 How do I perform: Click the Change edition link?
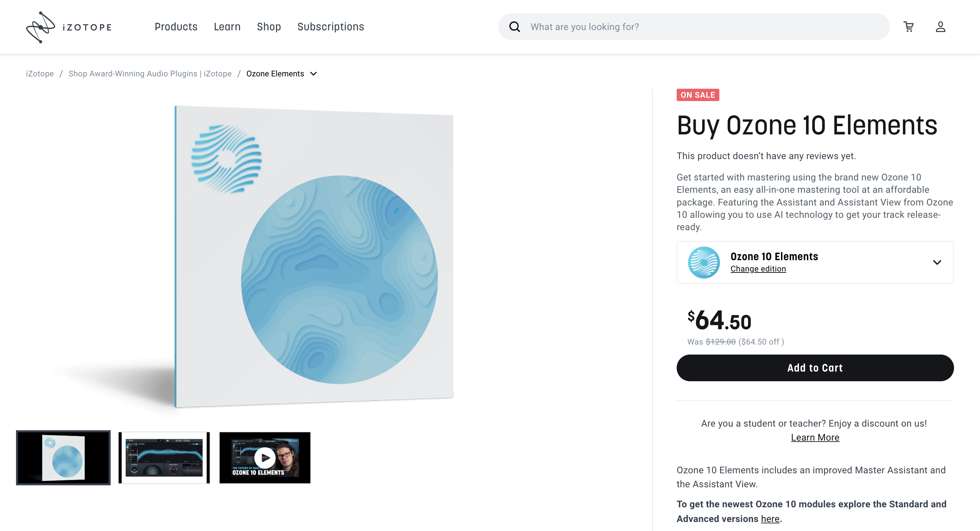[758, 269]
